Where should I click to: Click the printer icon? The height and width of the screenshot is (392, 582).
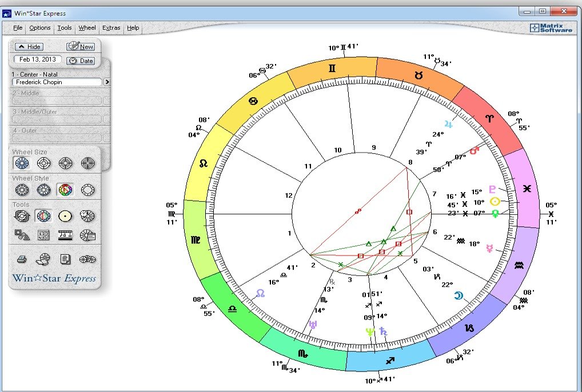22,259
